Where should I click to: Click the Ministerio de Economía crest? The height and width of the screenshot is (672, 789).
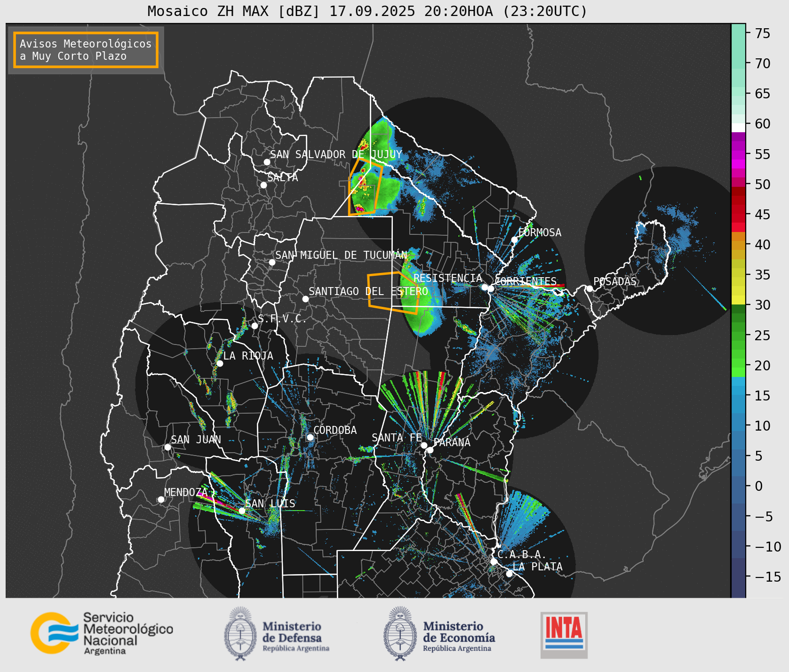coord(400,633)
